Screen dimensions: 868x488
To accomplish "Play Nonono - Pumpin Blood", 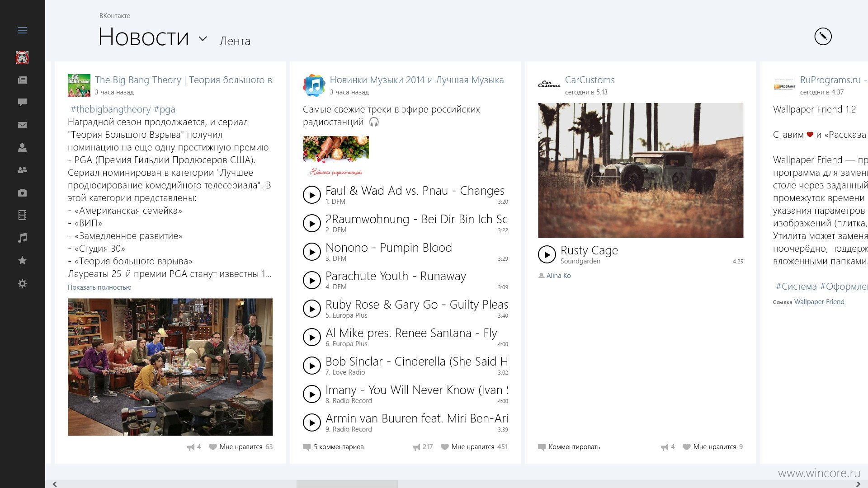I will pos(311,252).
